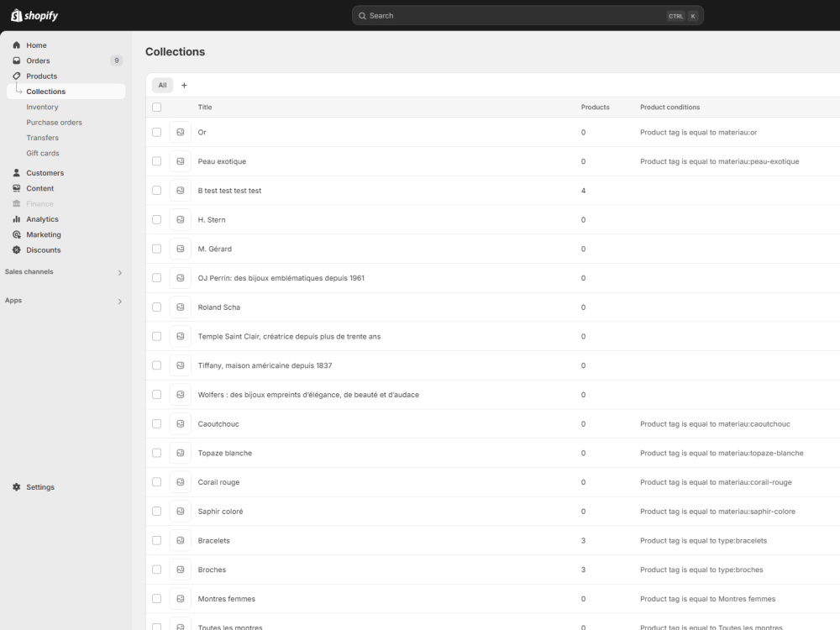Open the Bracelets collection

coord(213,540)
